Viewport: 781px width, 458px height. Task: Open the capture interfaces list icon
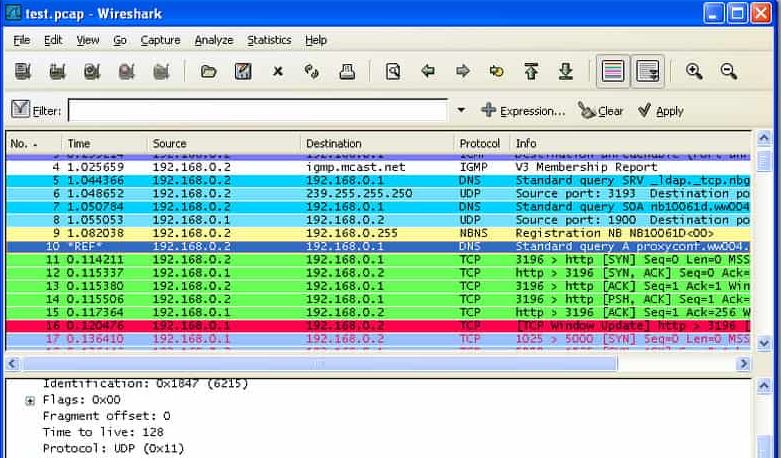point(23,72)
